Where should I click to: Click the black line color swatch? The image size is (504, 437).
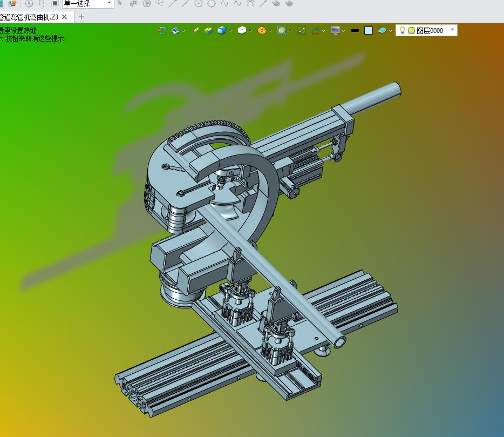pyautogui.click(x=355, y=31)
